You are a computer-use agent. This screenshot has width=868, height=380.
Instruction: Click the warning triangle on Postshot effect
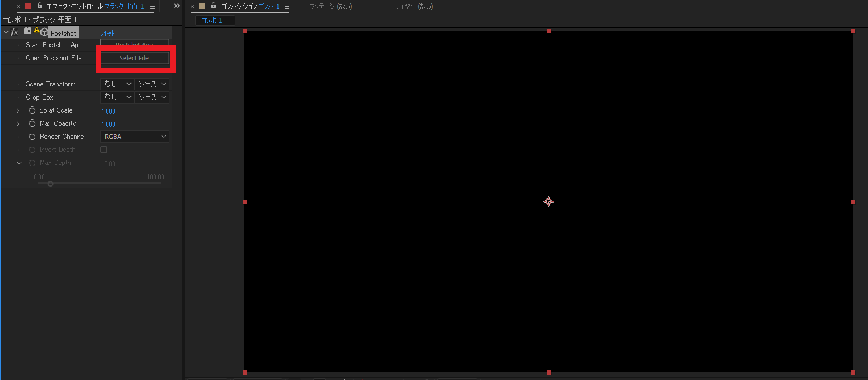[x=36, y=32]
